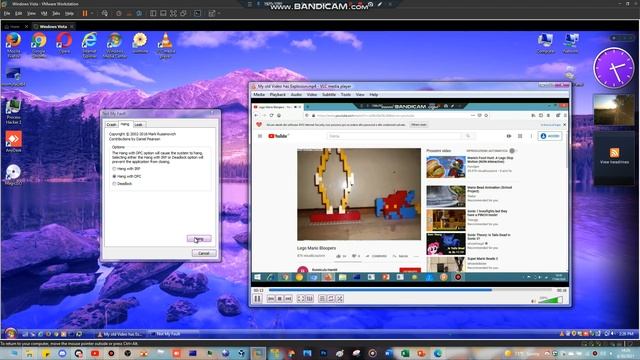Viewport: 640px width, 360px height.
Task: Open View headlines RSS gadget
Action: point(614,157)
